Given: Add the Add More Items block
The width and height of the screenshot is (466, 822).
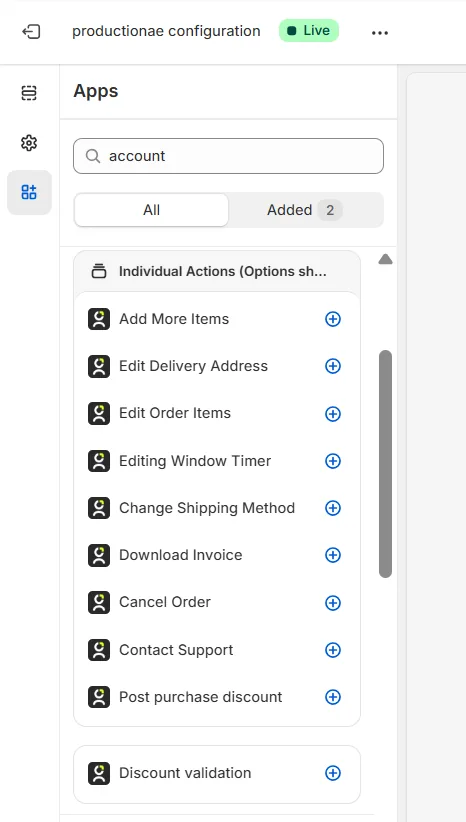Looking at the screenshot, I should click(333, 319).
